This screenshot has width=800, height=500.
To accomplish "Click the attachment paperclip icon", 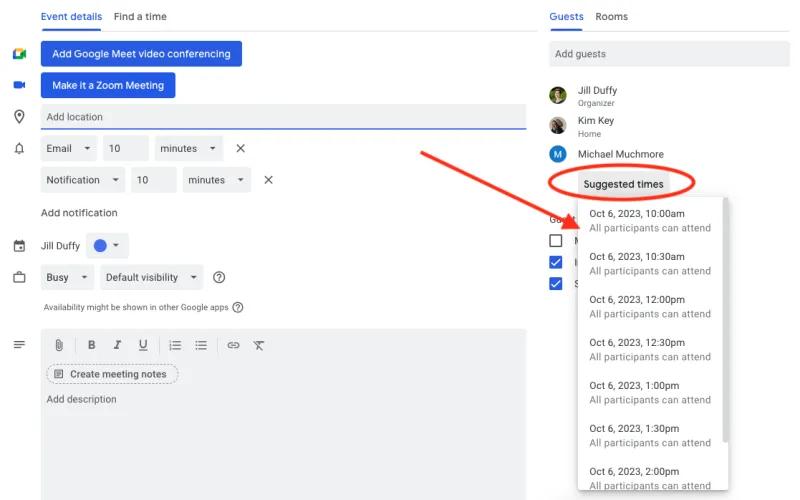I will pos(59,345).
